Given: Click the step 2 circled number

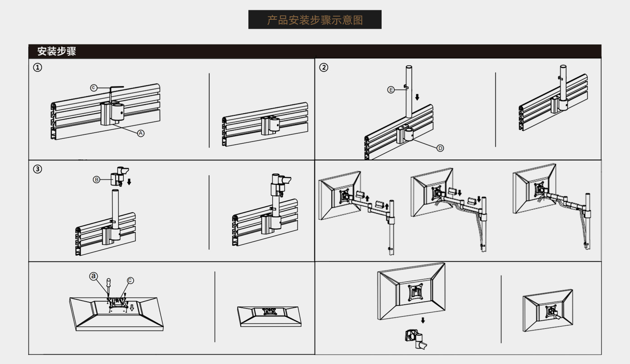Looking at the screenshot, I should [x=324, y=67].
